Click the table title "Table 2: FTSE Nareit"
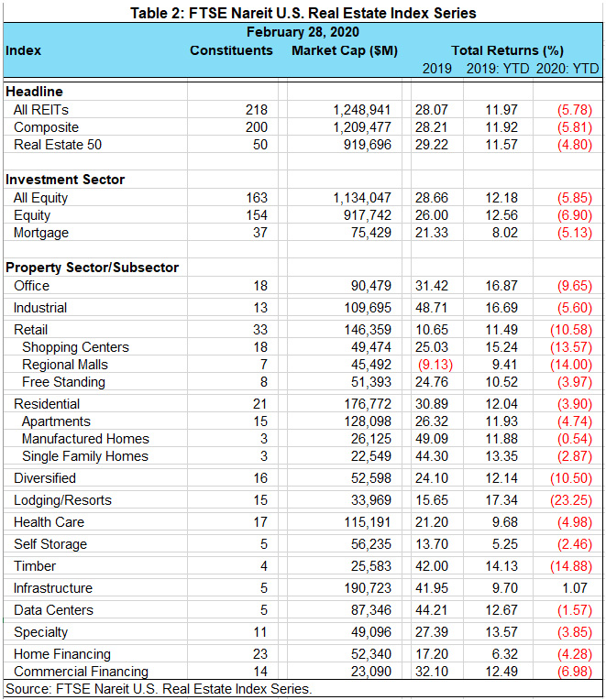Screen dimensions: 606x700 (303, 13)
